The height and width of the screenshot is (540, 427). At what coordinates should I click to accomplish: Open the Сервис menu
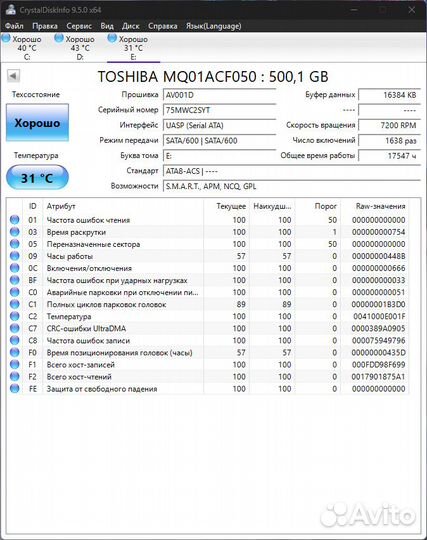point(79,26)
